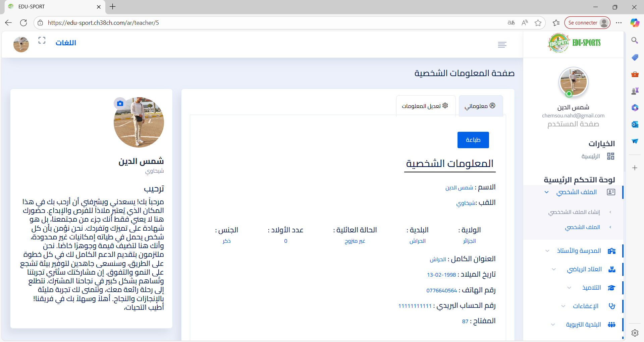Screen dimensions: 644x342
Task: Switch to تعديل المعلومات tab
Action: [425, 106]
